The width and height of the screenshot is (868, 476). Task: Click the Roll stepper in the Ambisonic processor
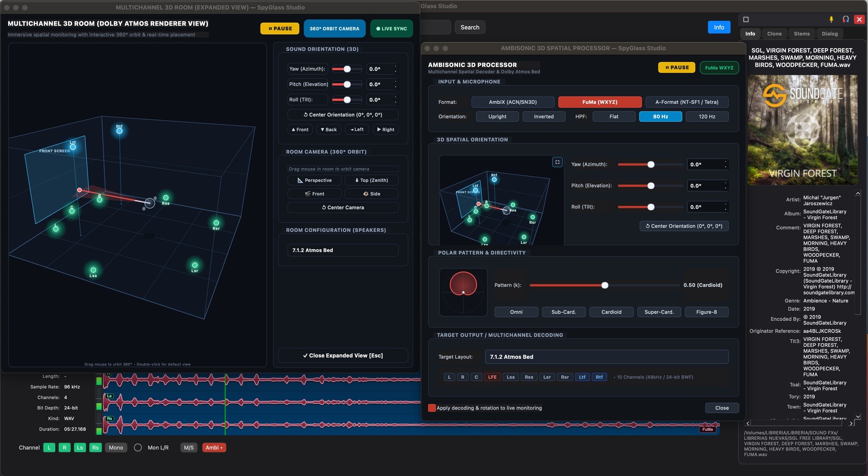coord(725,207)
